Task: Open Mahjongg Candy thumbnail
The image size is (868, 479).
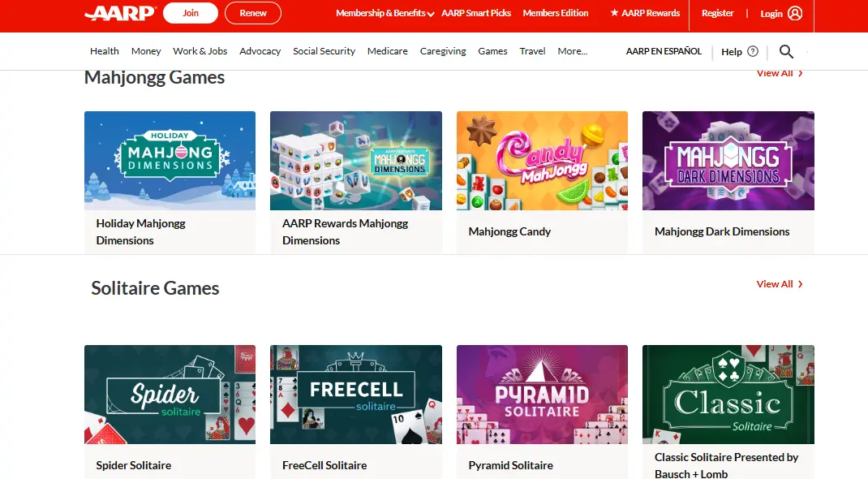Action: coord(542,161)
